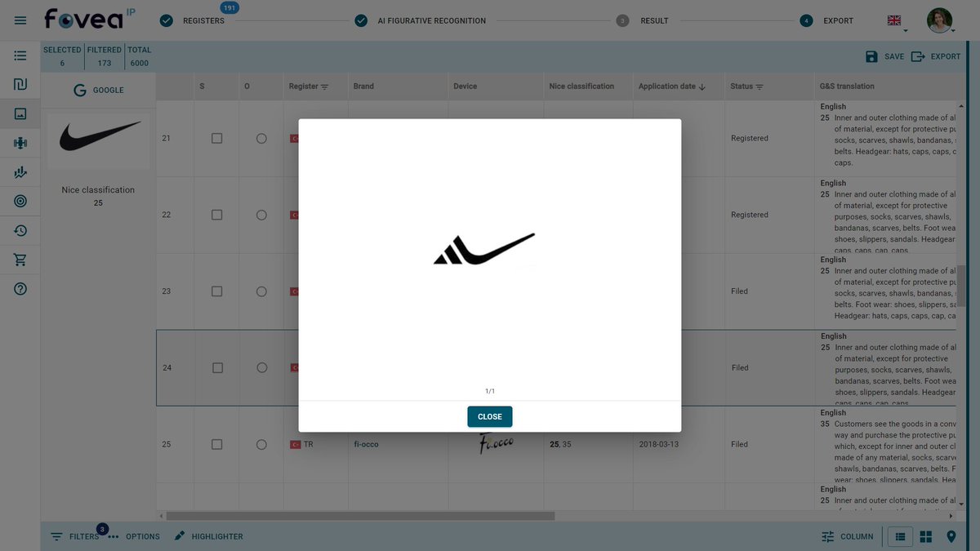Click the Options three-dots icon
The image size is (980, 551).
point(114,536)
